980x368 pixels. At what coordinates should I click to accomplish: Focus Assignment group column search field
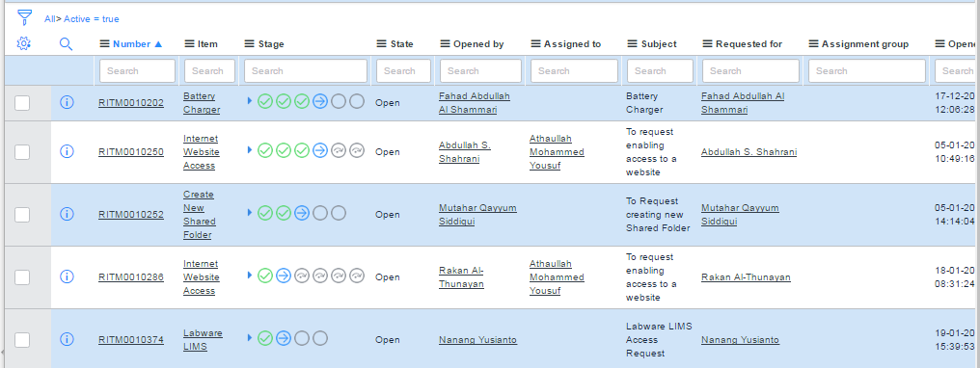click(867, 71)
